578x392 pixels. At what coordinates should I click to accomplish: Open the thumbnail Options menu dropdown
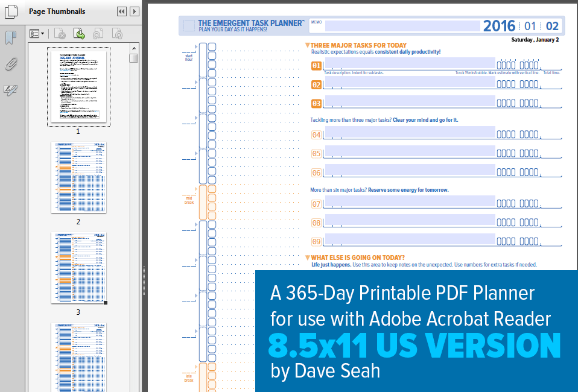(x=37, y=34)
